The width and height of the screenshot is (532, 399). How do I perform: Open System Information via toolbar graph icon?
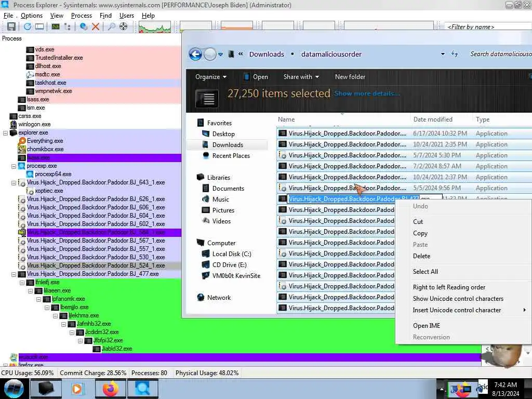(55, 26)
